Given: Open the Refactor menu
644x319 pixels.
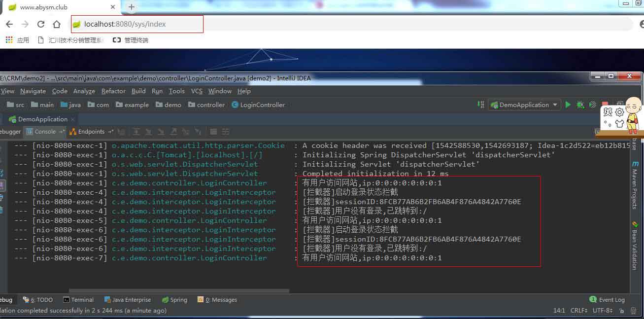Looking at the screenshot, I should coord(113,91).
